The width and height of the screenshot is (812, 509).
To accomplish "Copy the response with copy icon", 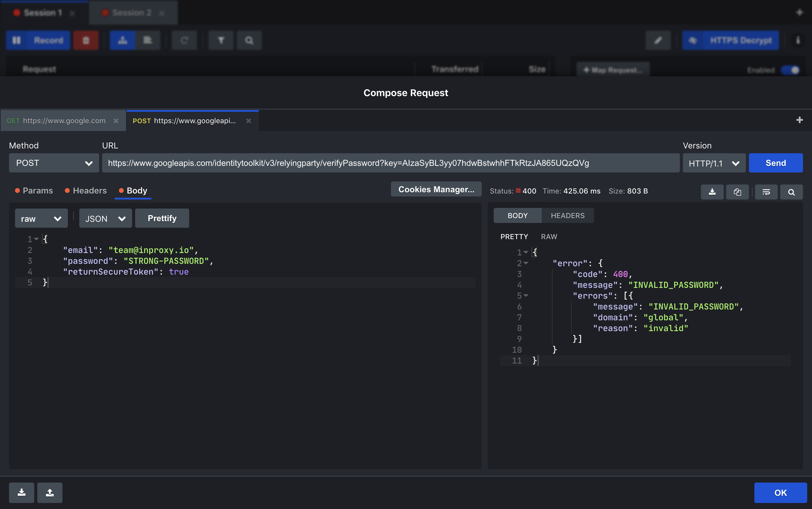I will point(737,192).
